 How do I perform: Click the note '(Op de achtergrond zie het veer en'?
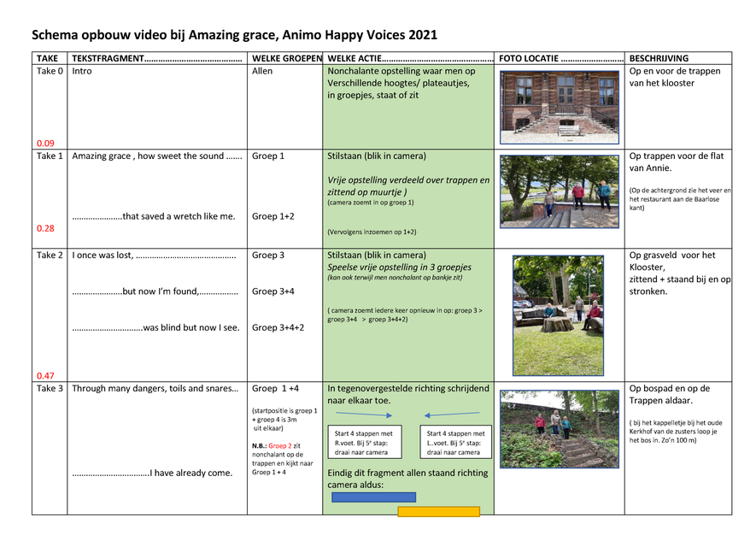point(680,190)
